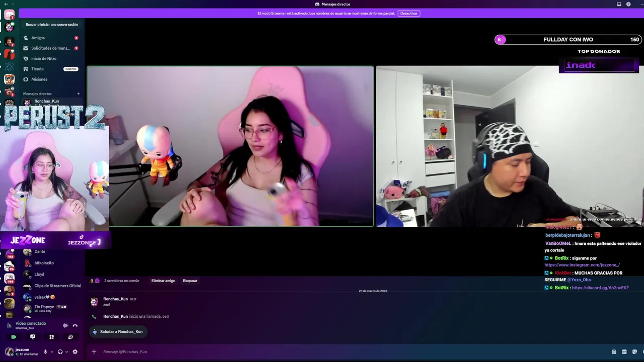
Task: Click Eliminar amigo button
Action: tap(163, 281)
